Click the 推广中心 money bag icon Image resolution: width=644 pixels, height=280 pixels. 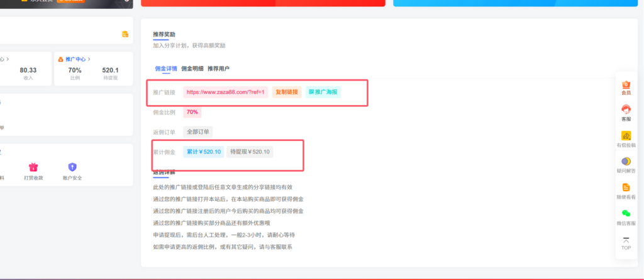pos(61,59)
